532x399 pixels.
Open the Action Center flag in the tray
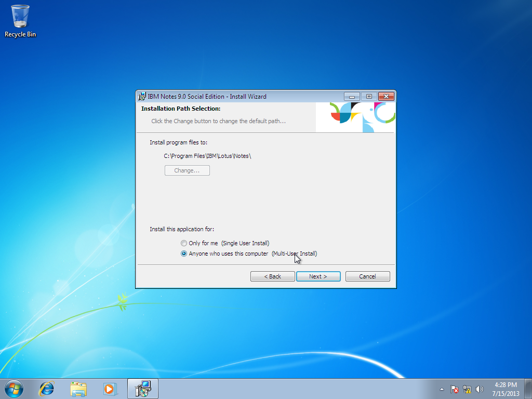point(454,389)
